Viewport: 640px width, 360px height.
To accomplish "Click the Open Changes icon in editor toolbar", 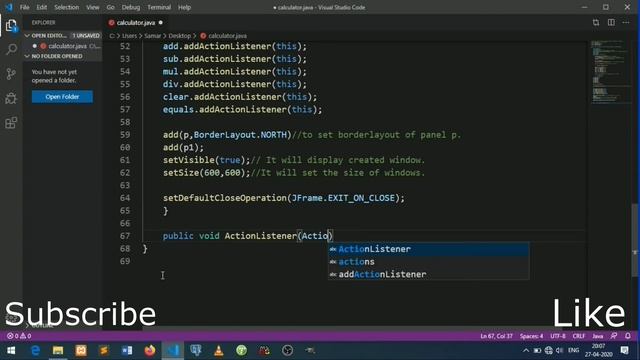I will [x=596, y=22].
